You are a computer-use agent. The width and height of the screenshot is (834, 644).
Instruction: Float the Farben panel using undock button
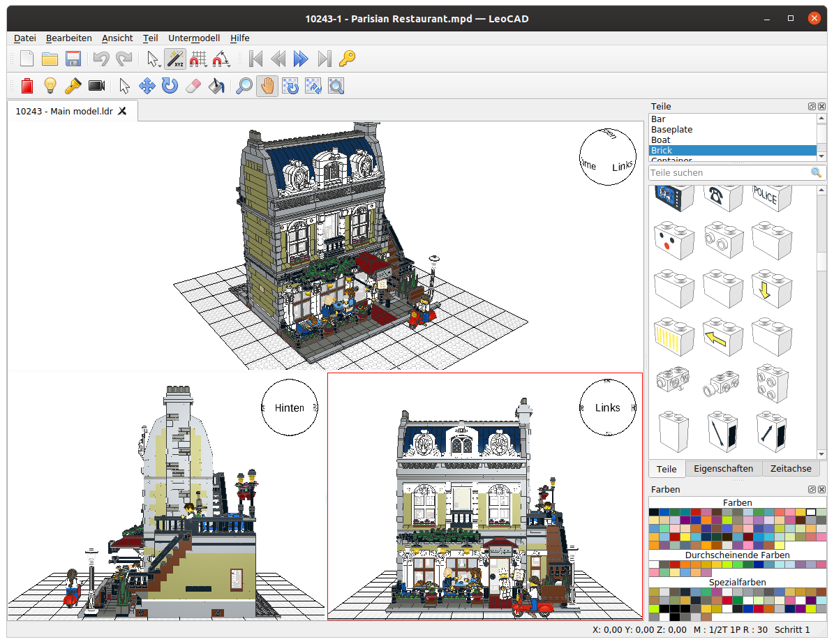(812, 490)
